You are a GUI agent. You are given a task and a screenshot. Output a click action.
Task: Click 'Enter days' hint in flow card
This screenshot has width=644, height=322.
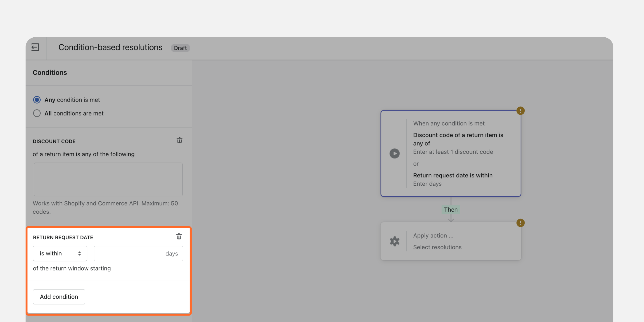[x=427, y=184]
